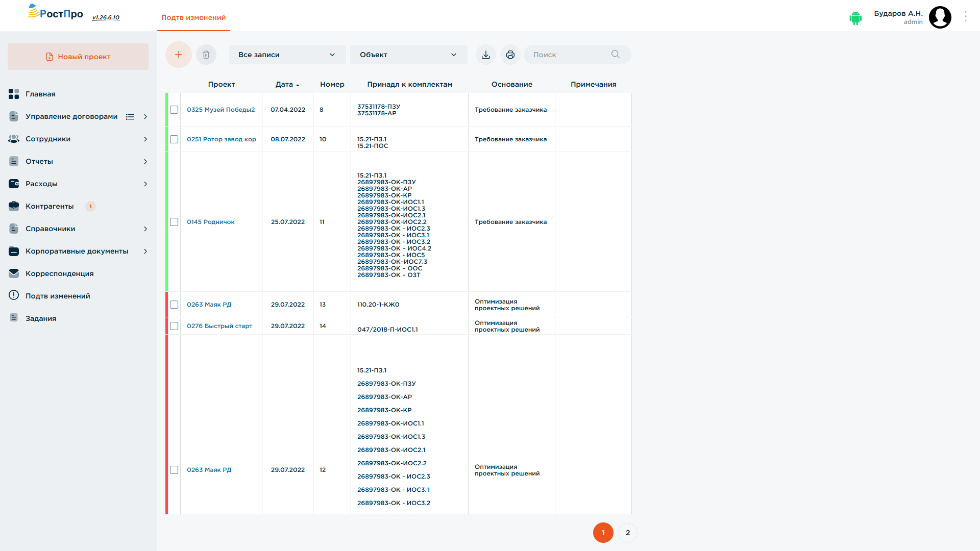Open the three-dot options menu
This screenshot has height=551, width=980.
click(966, 17)
